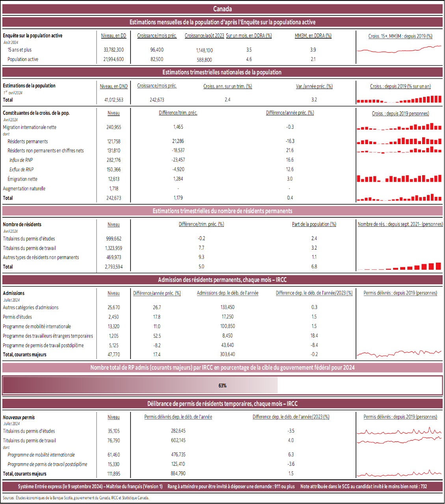
Task: Open the Croiss. 15+ MM3M sparkline chart
Action: (x=399, y=49)
